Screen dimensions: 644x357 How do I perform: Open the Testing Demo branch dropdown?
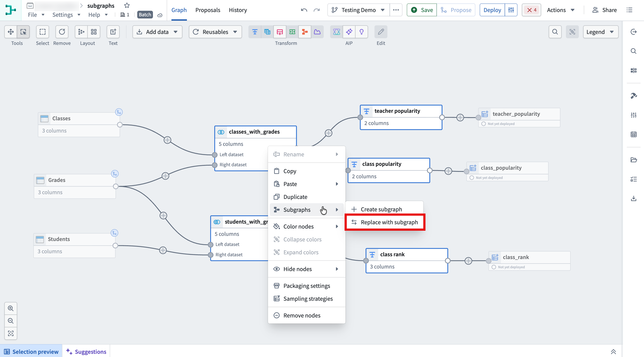tap(359, 10)
